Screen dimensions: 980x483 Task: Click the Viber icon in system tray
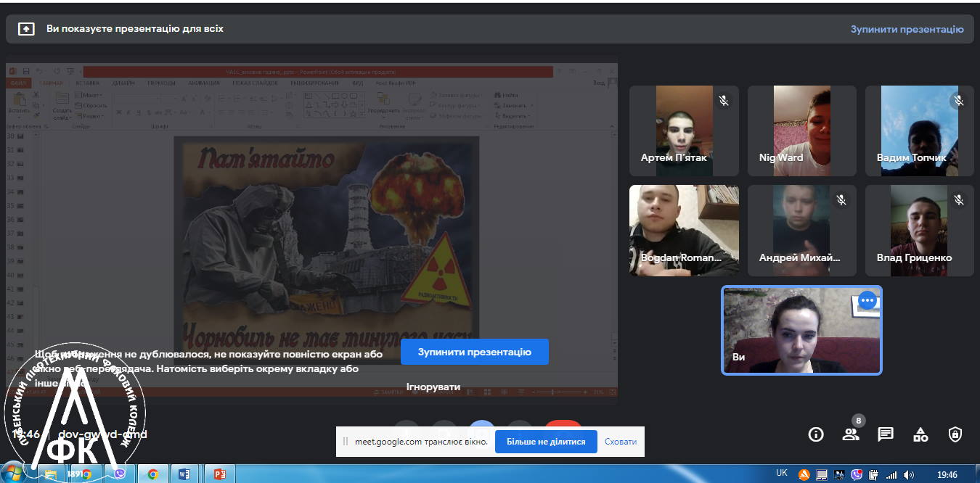[x=857, y=475]
